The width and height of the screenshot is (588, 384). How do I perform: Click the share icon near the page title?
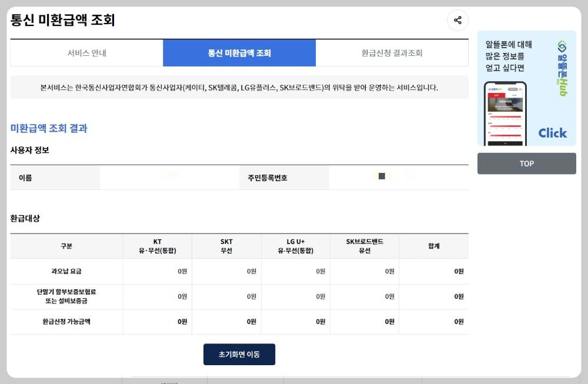[x=458, y=21]
